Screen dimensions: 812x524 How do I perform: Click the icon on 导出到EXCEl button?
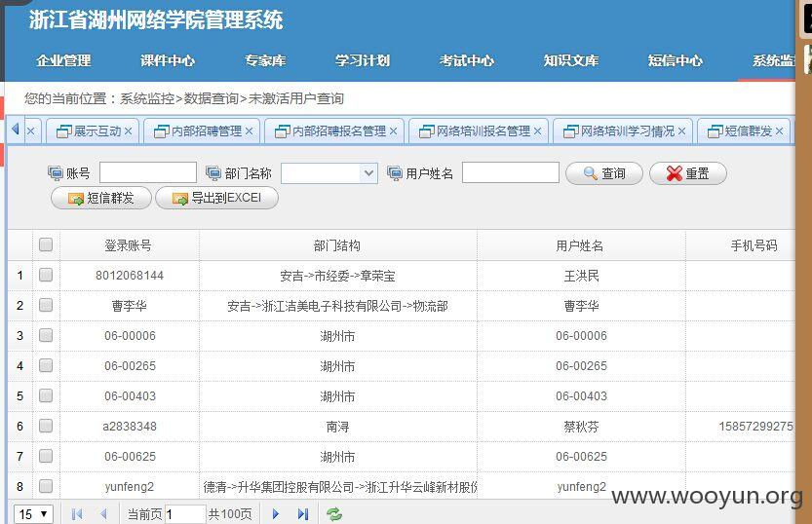point(180,199)
